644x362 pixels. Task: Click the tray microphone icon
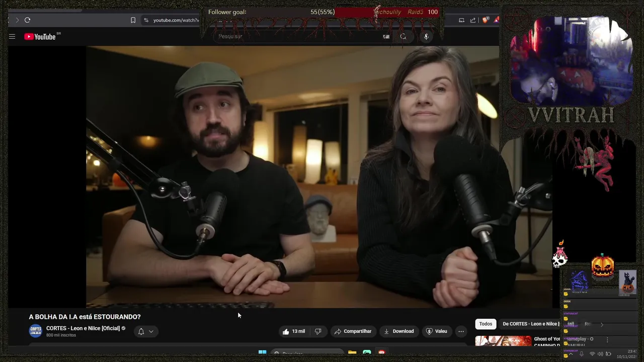pos(582,354)
